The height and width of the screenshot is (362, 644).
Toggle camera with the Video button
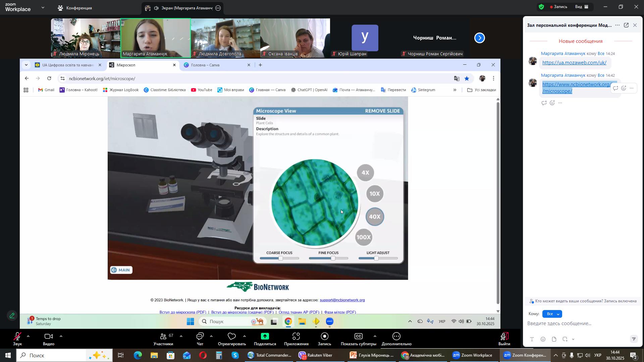[48, 337]
